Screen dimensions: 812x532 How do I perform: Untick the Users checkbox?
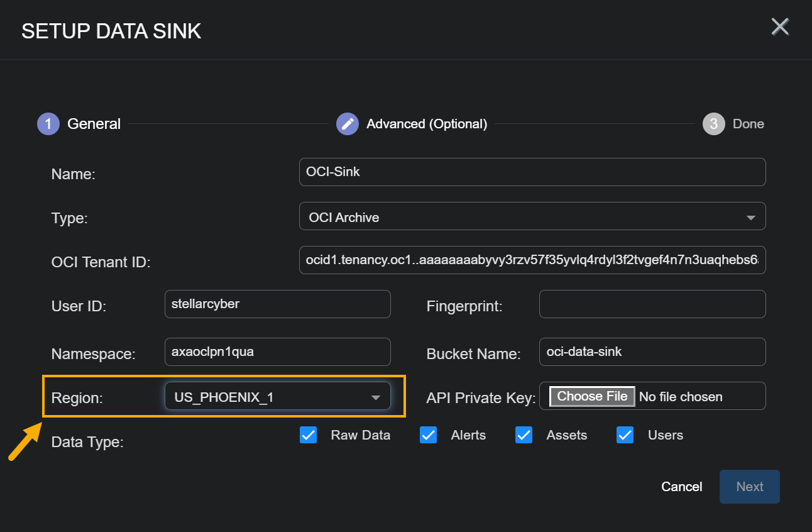[x=625, y=435]
